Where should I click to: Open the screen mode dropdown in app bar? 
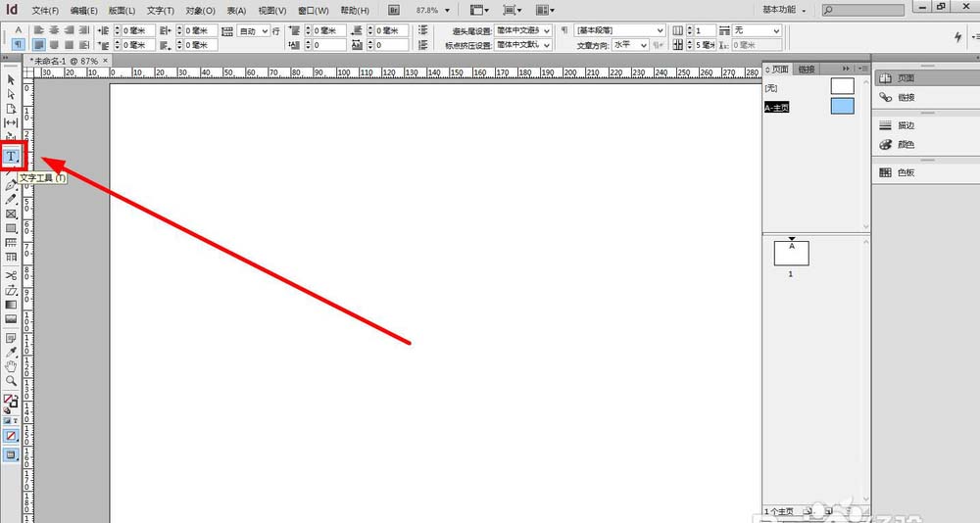[512, 10]
